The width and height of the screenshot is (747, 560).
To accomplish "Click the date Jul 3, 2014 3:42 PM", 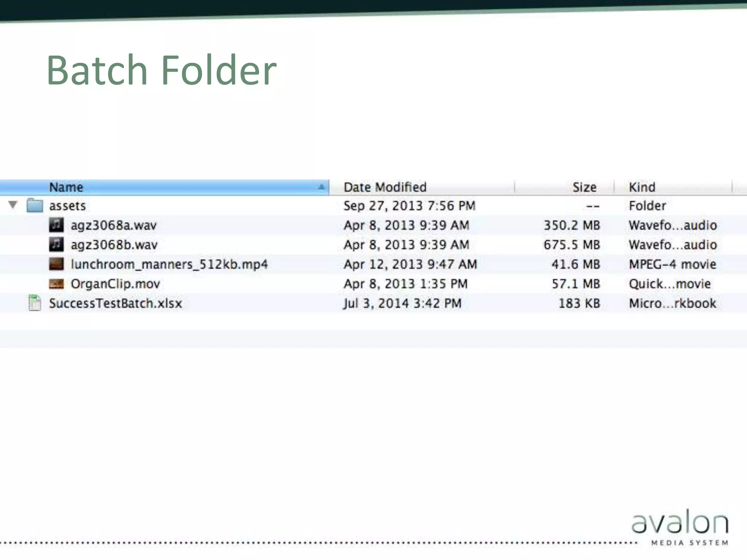I will click(402, 303).
